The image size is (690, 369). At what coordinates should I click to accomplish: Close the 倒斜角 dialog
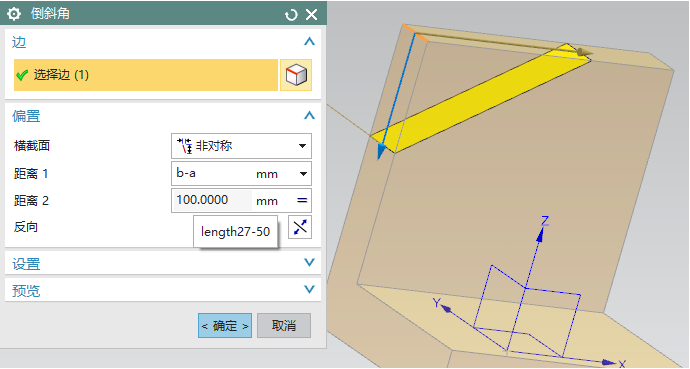(x=312, y=15)
